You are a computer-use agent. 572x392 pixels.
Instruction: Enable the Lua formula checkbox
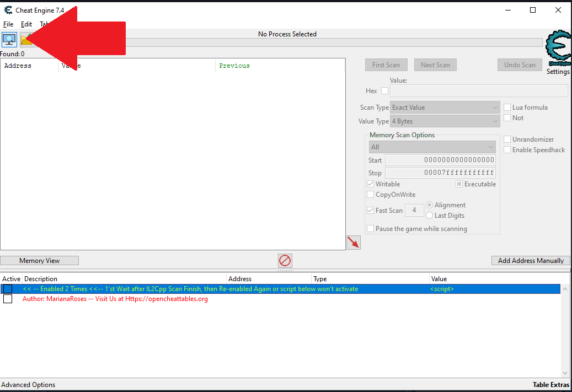(507, 107)
